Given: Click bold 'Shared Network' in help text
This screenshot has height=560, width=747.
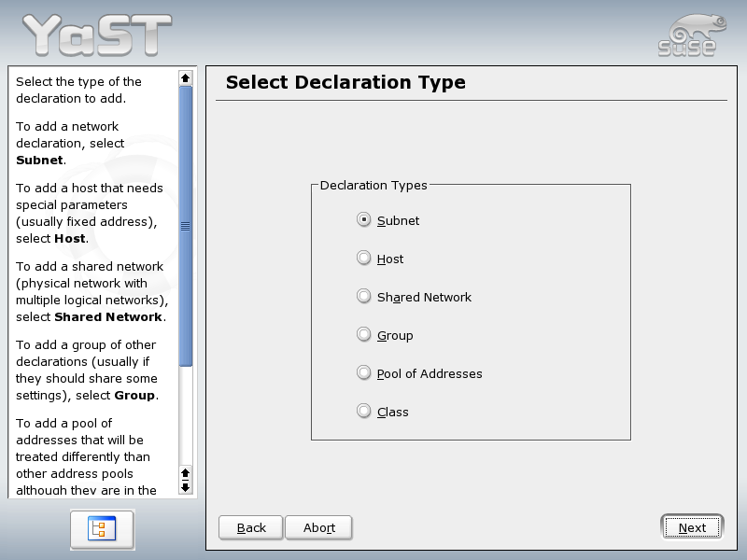Looking at the screenshot, I should pyautogui.click(x=108, y=317).
